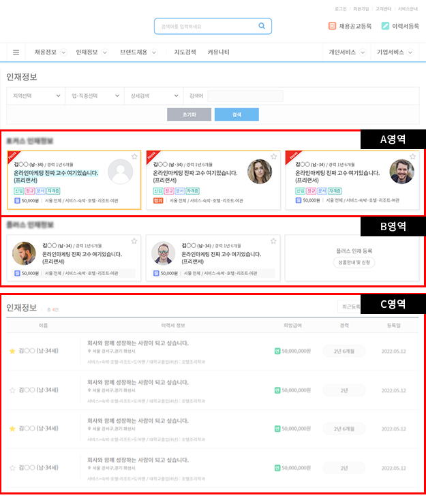Image resolution: width=426 pixels, height=504 pixels.
Task: Open the 지역선택 dropdown
Action: coord(34,96)
